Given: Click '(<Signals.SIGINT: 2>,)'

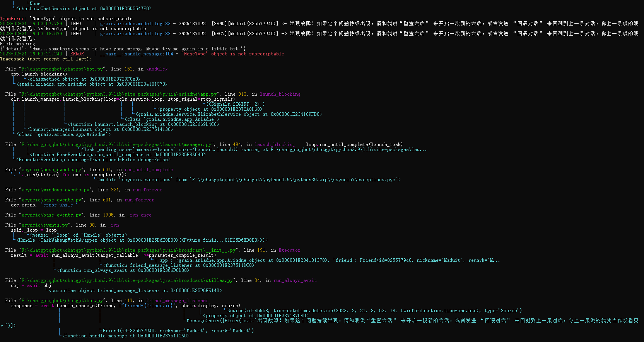Looking at the screenshot, I should (x=236, y=104).
